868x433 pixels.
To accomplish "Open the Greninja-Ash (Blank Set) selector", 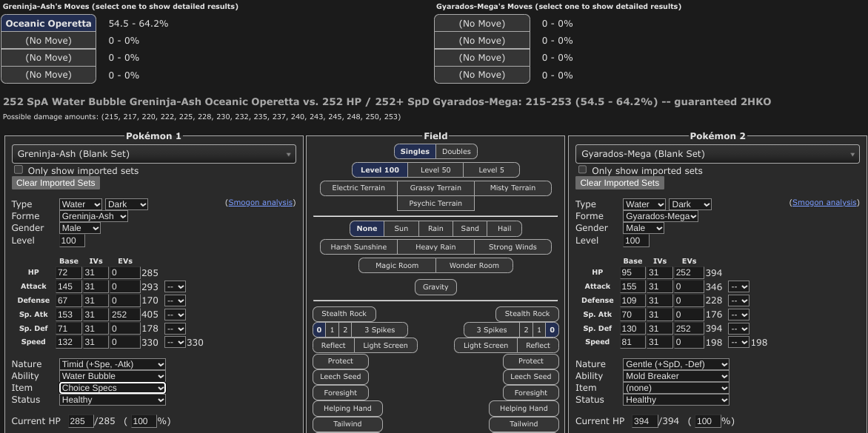I will coord(154,154).
